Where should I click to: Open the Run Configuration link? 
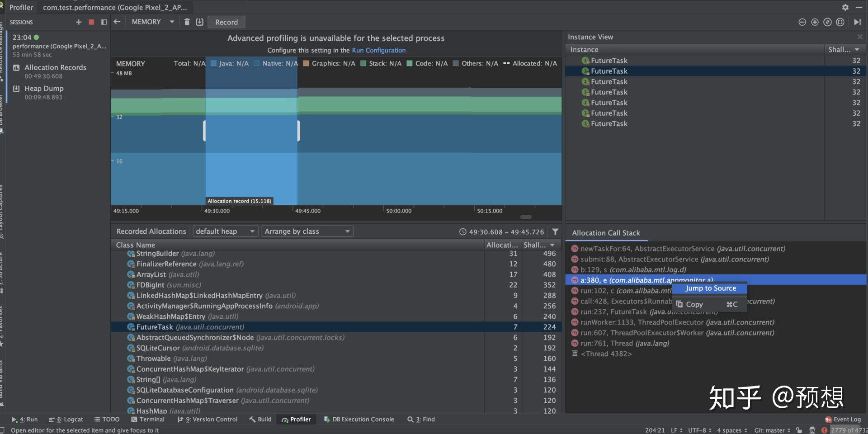click(378, 50)
